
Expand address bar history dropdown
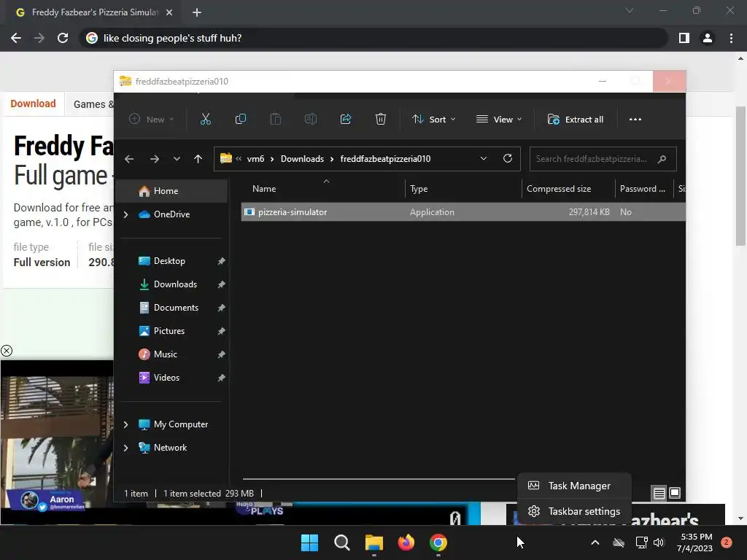tap(484, 158)
